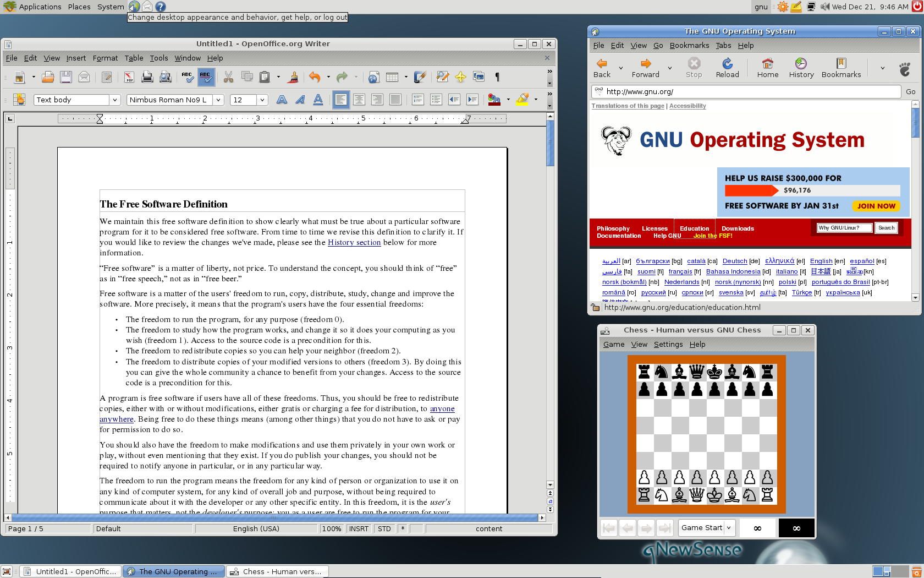Open Writer Insert menu
This screenshot has width=924, height=578.
pos(76,58)
